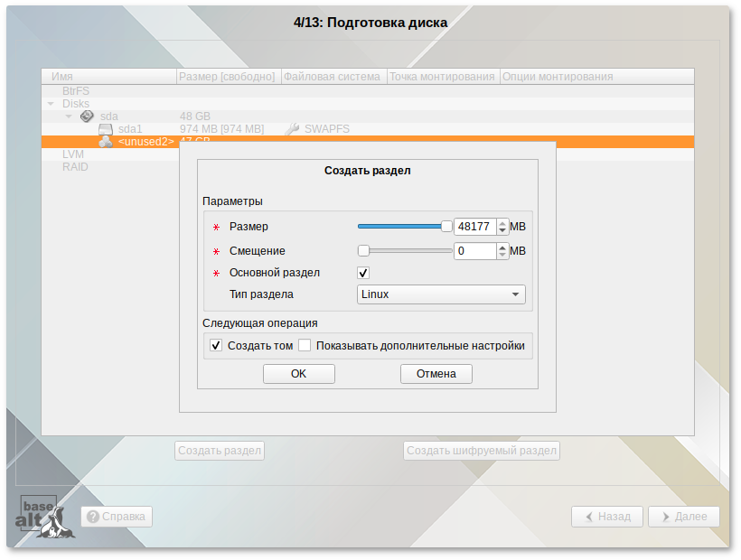The height and width of the screenshot is (560, 741).
Task: Collapse the Disks tree branch
Action: point(49,103)
